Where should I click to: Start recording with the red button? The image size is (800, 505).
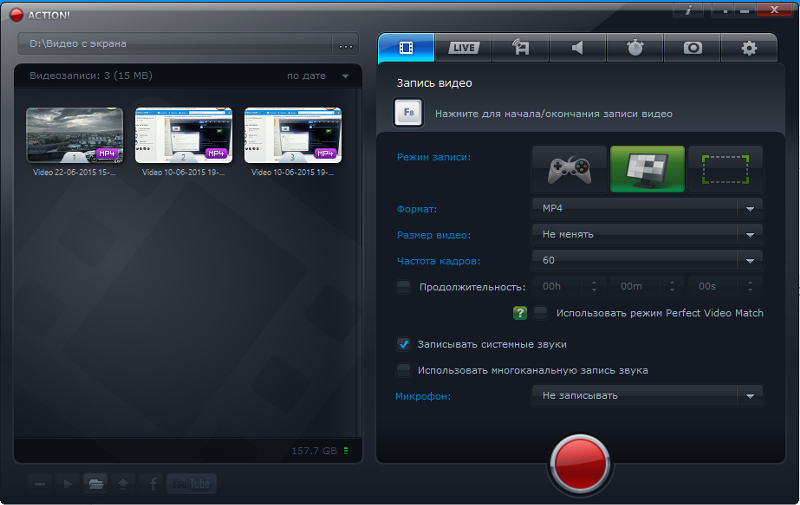pyautogui.click(x=580, y=464)
